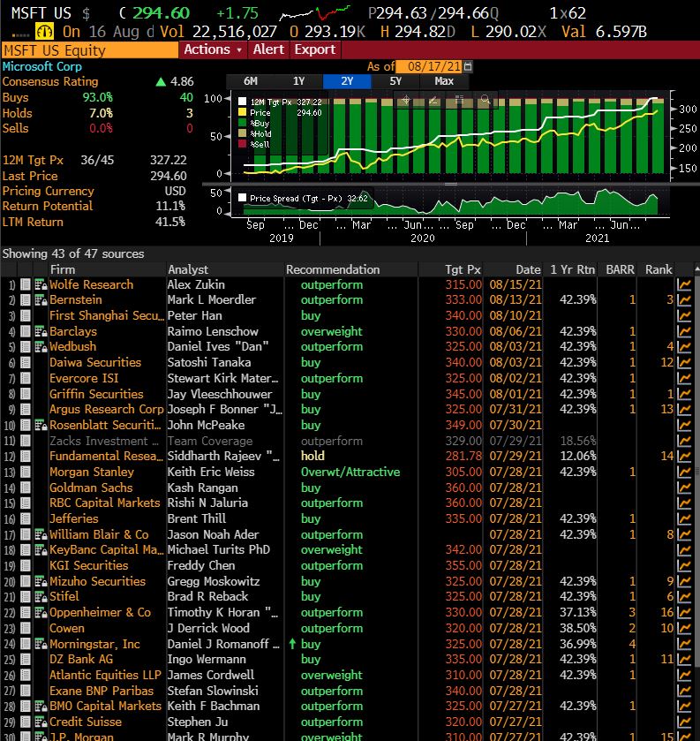Select the annotate pencil tool on chart
Screen dimensions: 700x741
[433, 100]
